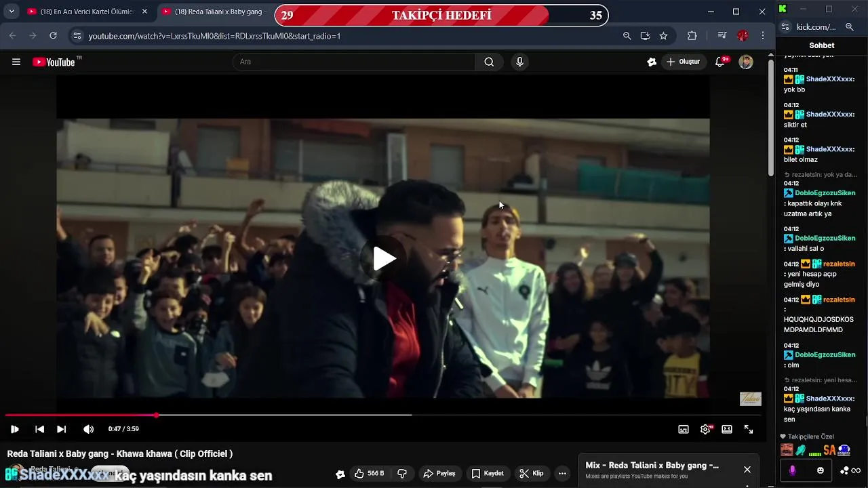Click install app icon in address bar
The height and width of the screenshot is (488, 868).
coord(645,36)
